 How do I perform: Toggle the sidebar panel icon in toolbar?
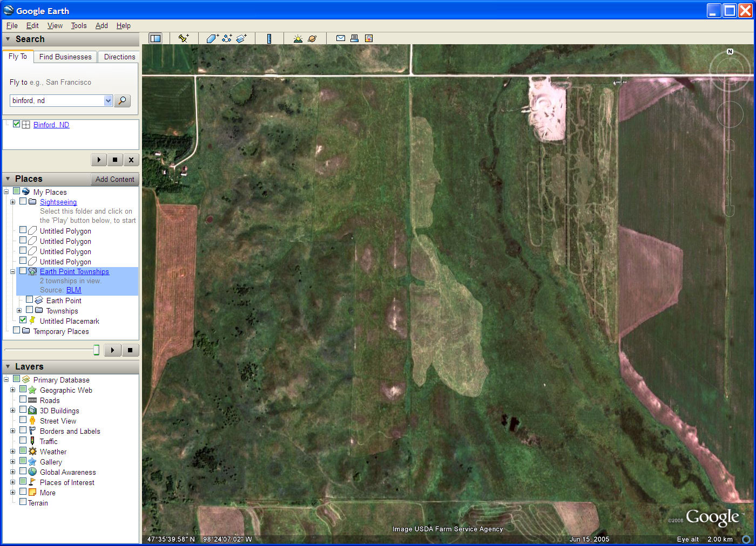point(156,38)
